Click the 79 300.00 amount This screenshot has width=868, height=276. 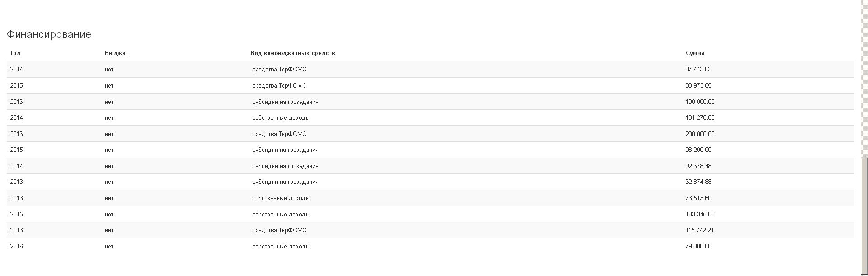(698, 246)
